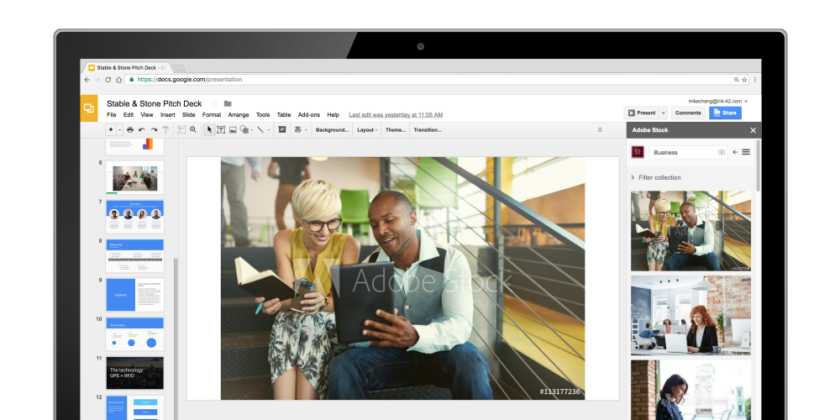The width and height of the screenshot is (840, 420).
Task: Click the insert image toolbar icon
Action: [233, 130]
